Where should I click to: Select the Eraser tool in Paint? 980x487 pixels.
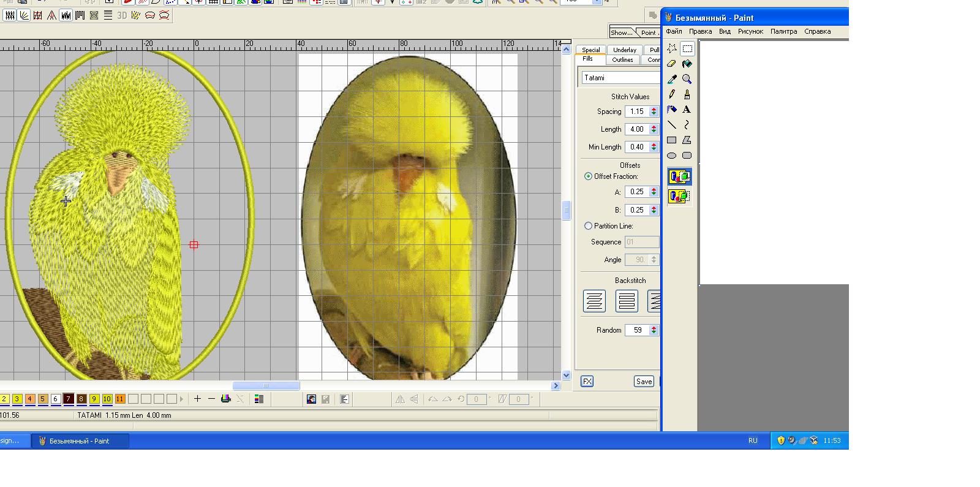tap(672, 64)
